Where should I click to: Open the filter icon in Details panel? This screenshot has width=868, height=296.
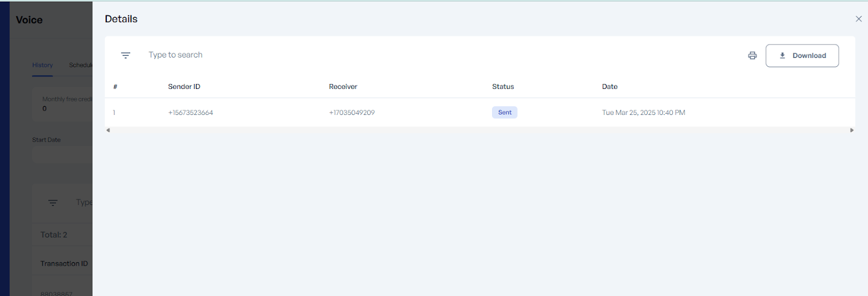125,55
